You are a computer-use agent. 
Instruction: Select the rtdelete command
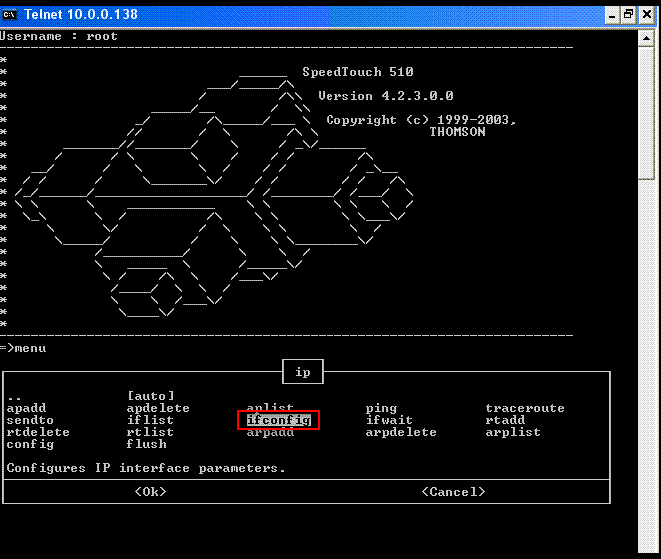pyautogui.click(x=38, y=432)
